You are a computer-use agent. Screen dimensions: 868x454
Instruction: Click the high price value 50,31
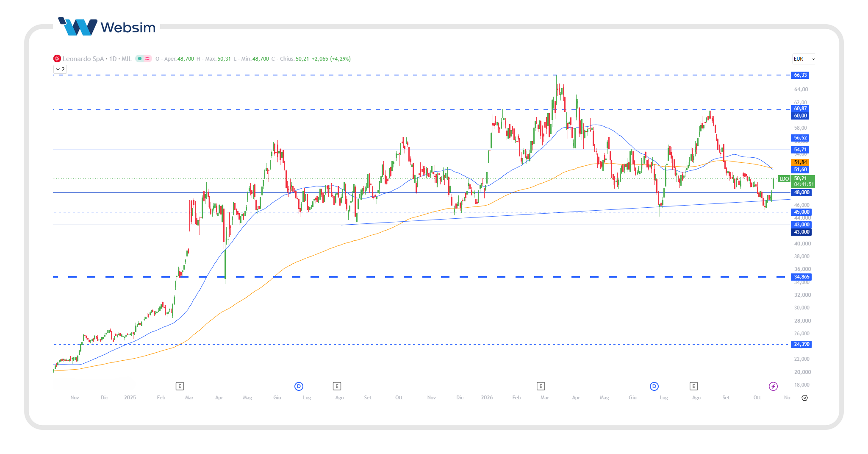[224, 59]
